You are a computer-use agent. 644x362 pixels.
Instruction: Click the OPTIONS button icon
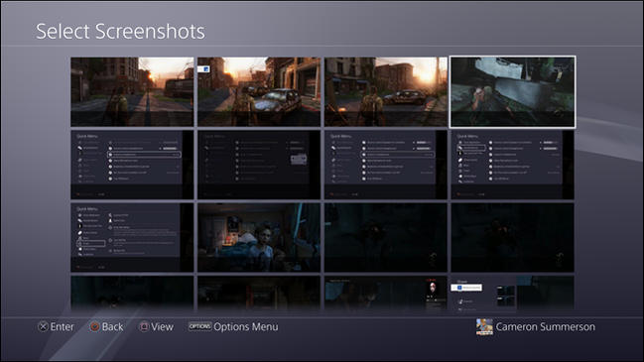click(200, 326)
